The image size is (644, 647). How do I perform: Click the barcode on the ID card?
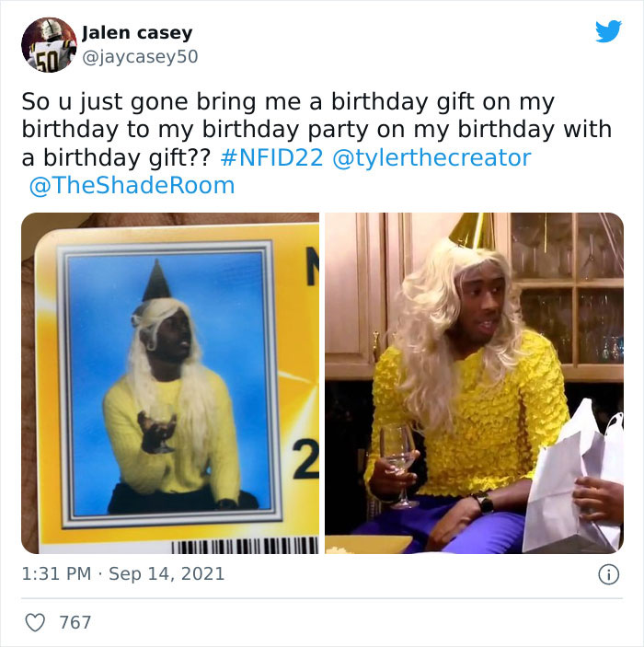tap(245, 545)
